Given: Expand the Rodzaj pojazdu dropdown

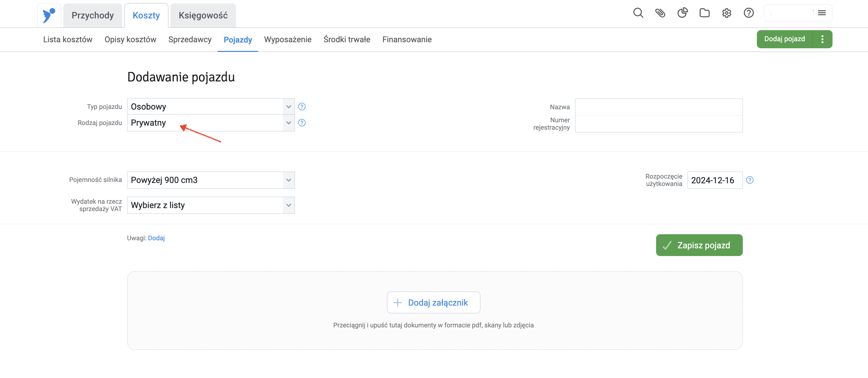Looking at the screenshot, I should [x=211, y=123].
